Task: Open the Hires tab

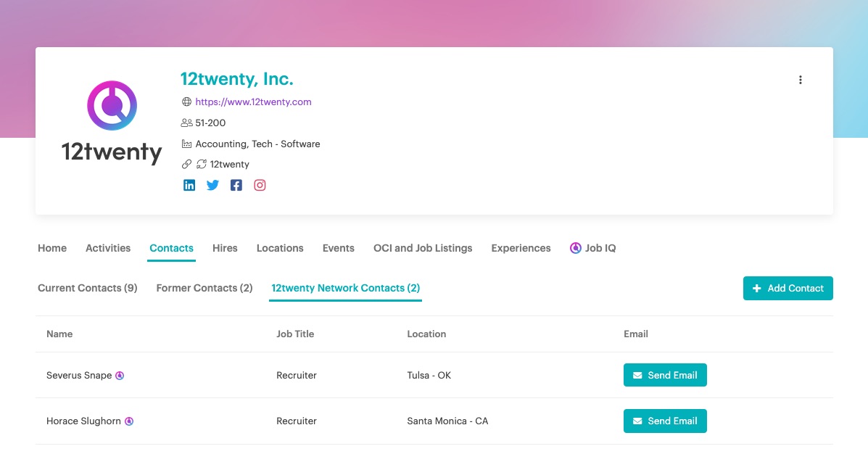Action: (x=225, y=248)
